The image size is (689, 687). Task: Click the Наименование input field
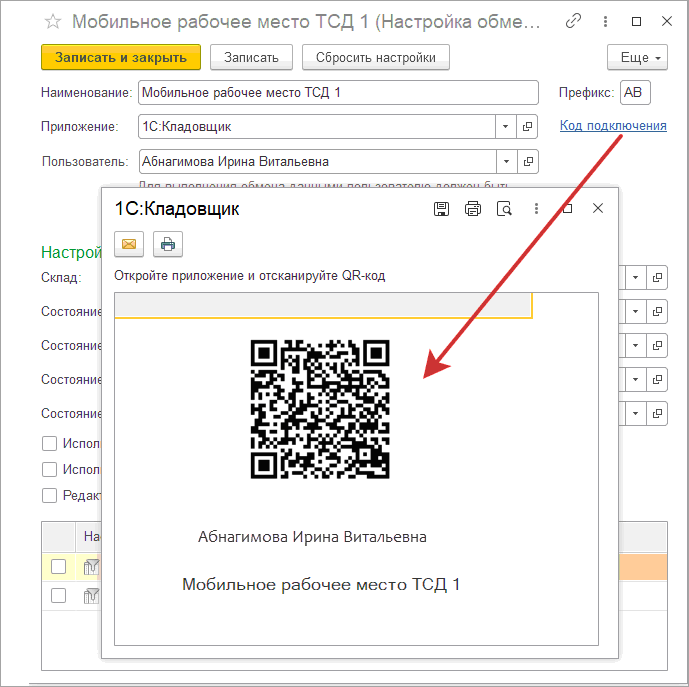click(x=338, y=92)
